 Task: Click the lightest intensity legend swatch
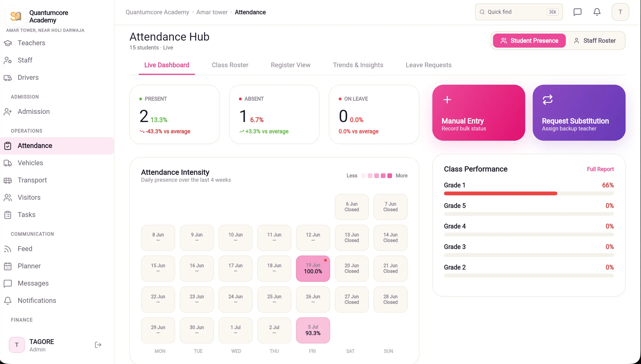(363, 175)
